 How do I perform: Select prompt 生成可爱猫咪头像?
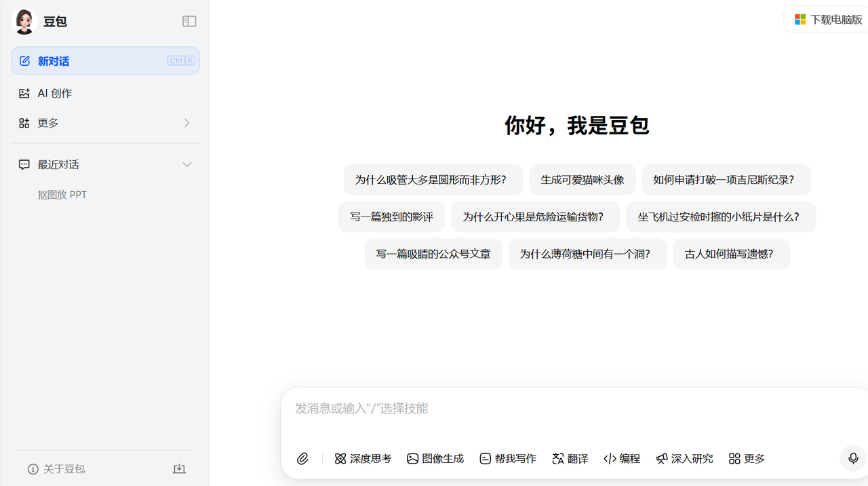(583, 180)
